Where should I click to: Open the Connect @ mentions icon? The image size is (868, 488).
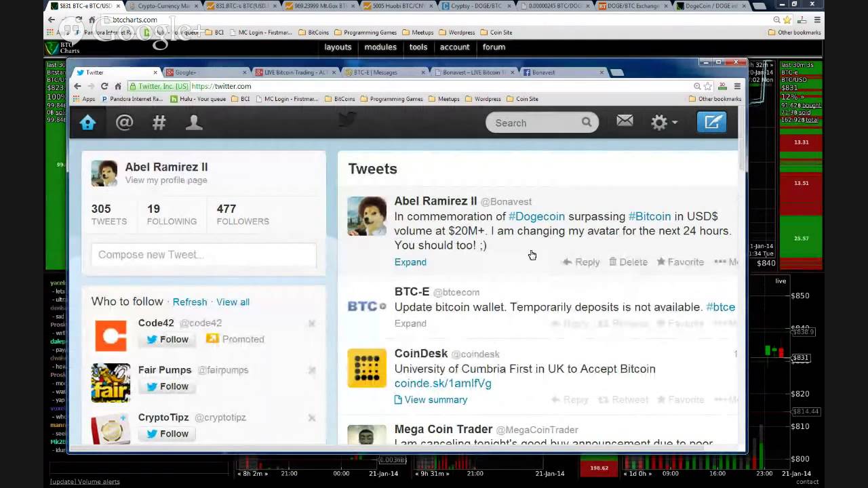click(x=124, y=123)
